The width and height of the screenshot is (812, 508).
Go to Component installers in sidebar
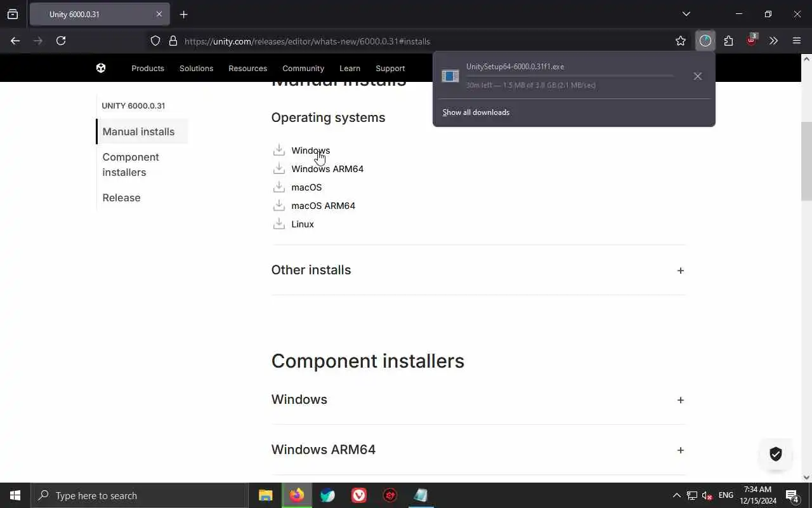click(131, 164)
